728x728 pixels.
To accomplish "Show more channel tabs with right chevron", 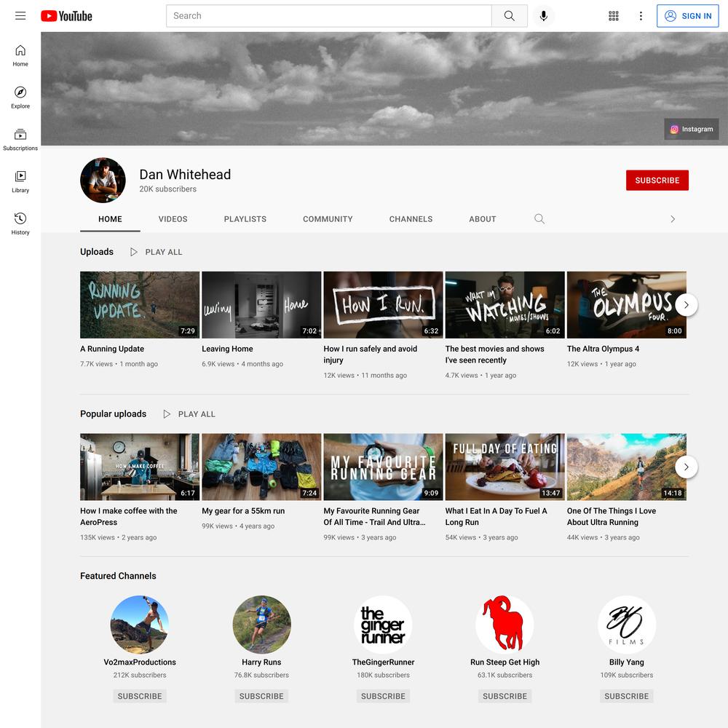I will click(x=673, y=218).
